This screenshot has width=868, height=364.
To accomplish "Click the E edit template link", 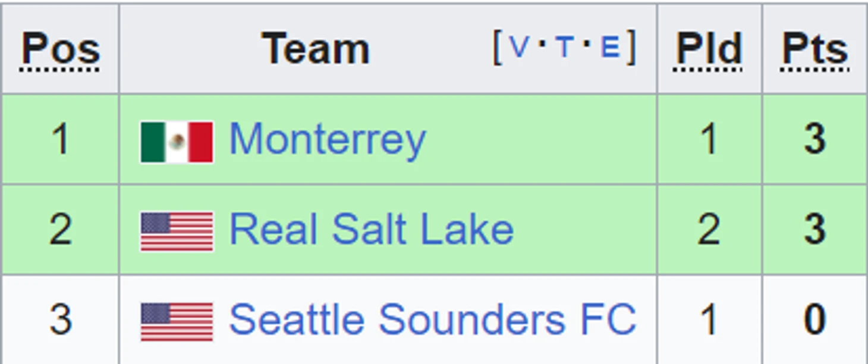I will point(611,46).
